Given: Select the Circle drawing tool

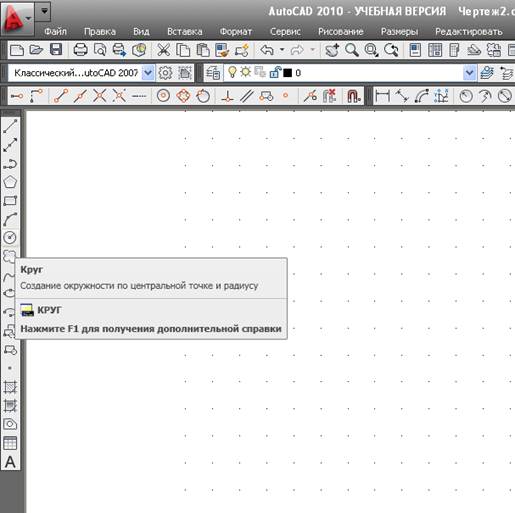Looking at the screenshot, I should click(10, 238).
